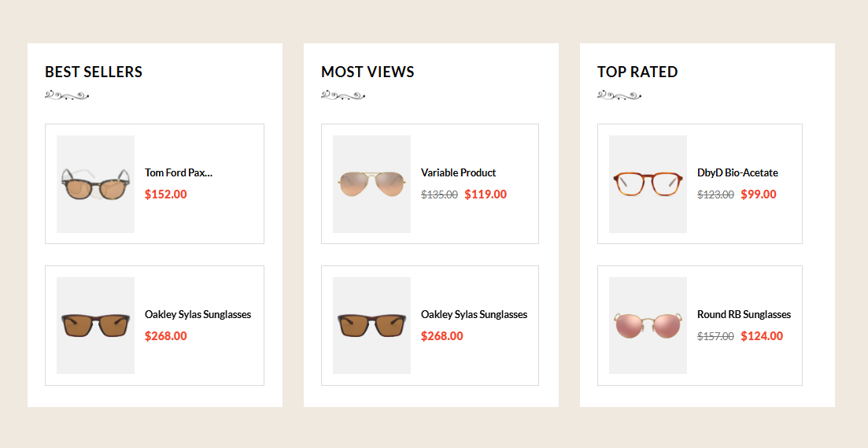Click the $99.00 sale price for DbyD

[x=759, y=194]
